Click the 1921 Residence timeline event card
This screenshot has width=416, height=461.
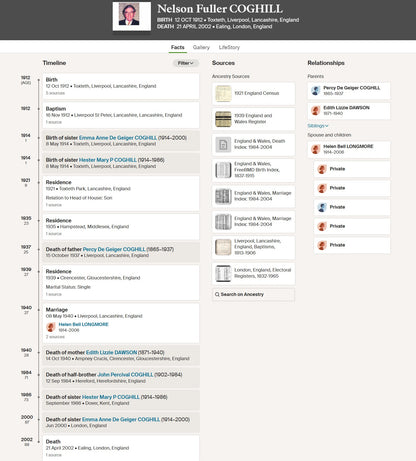(121, 193)
